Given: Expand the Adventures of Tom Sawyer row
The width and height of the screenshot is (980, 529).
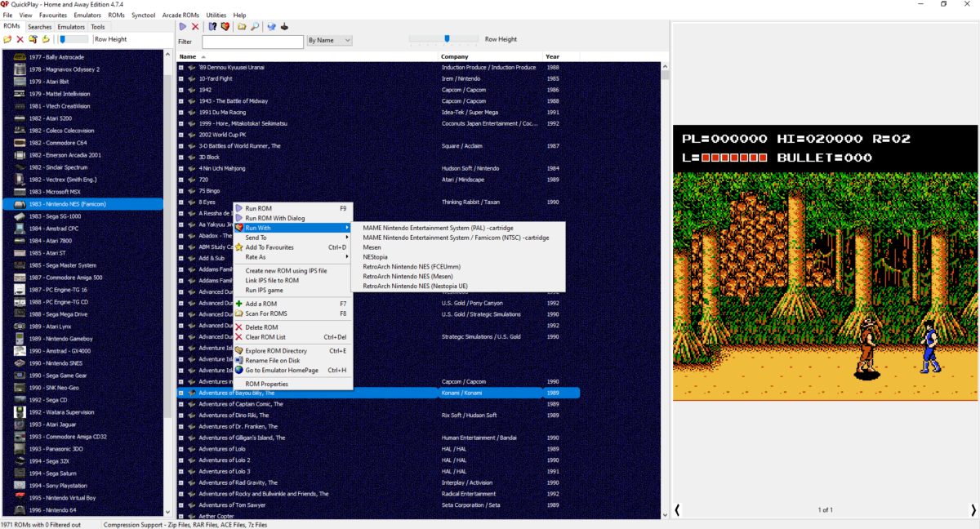Looking at the screenshot, I should pyautogui.click(x=181, y=505).
